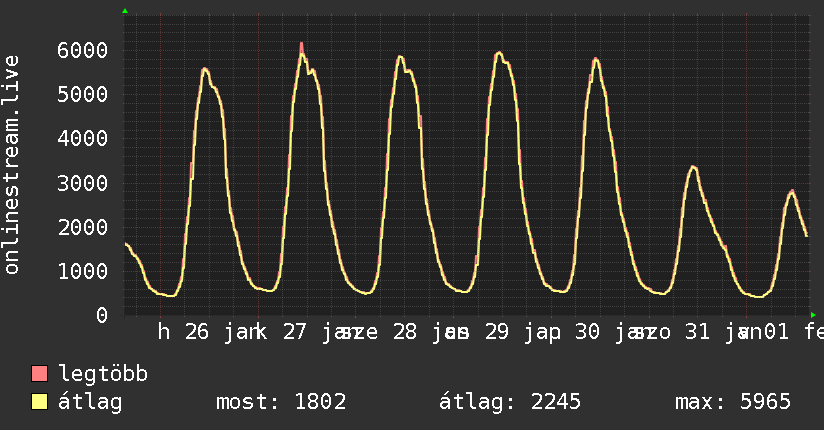Click the '30' date label on x-axis
824x430 pixels.
(587, 332)
